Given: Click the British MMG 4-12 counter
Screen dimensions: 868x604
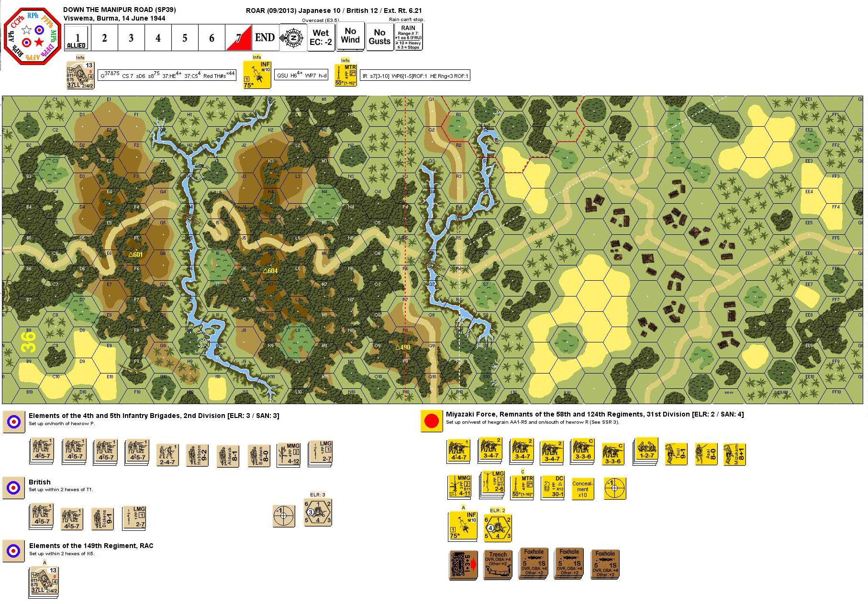Looking at the screenshot, I should tap(289, 453).
